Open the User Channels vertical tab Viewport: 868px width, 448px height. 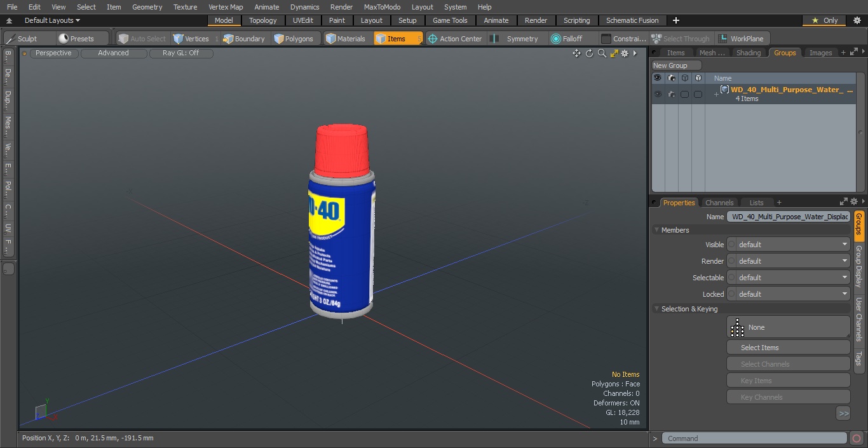click(x=858, y=320)
